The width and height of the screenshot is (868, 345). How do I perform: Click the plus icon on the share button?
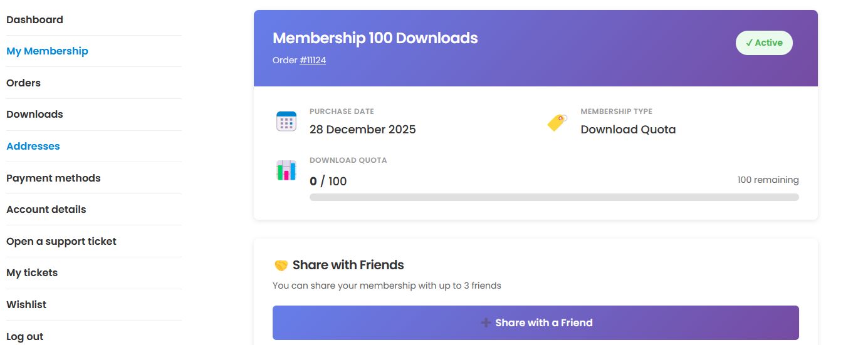[x=486, y=323]
